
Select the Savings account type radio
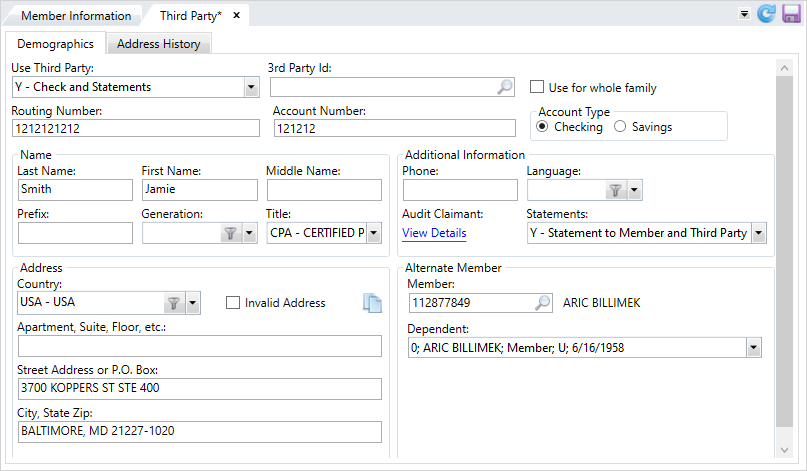620,126
